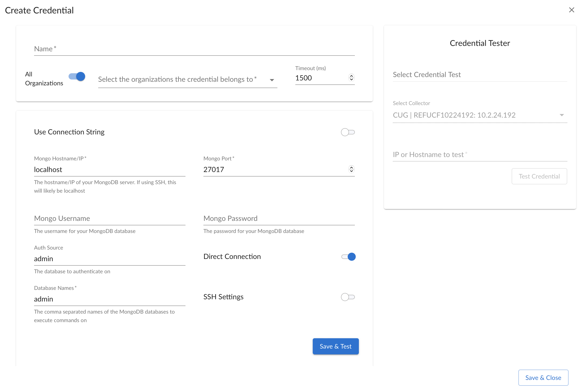Click the Timeout stepper arrows

click(x=351, y=78)
